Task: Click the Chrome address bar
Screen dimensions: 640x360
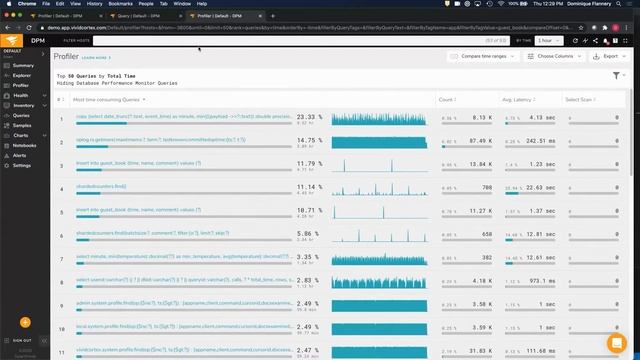Action: coord(309,28)
